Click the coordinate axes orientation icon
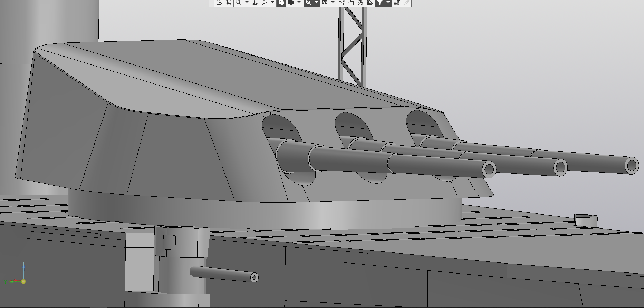644x308 pixels. point(265,3)
